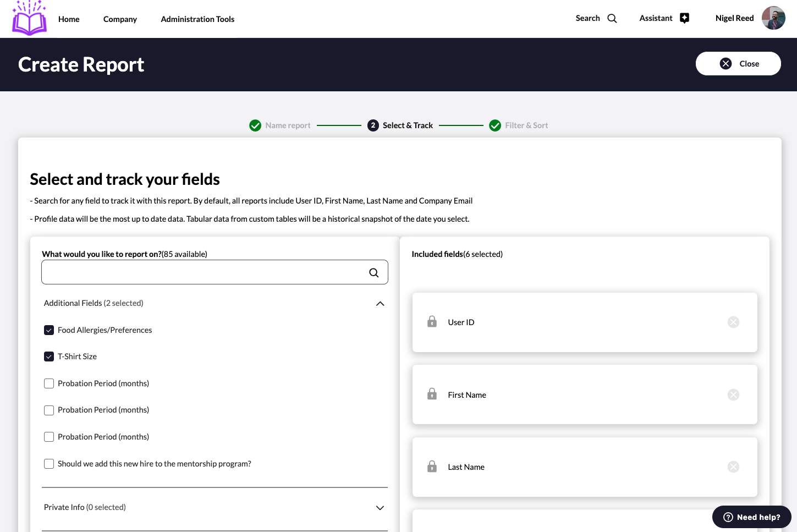This screenshot has width=797, height=532.
Task: Open the Assistant chat icon
Action: point(684,18)
